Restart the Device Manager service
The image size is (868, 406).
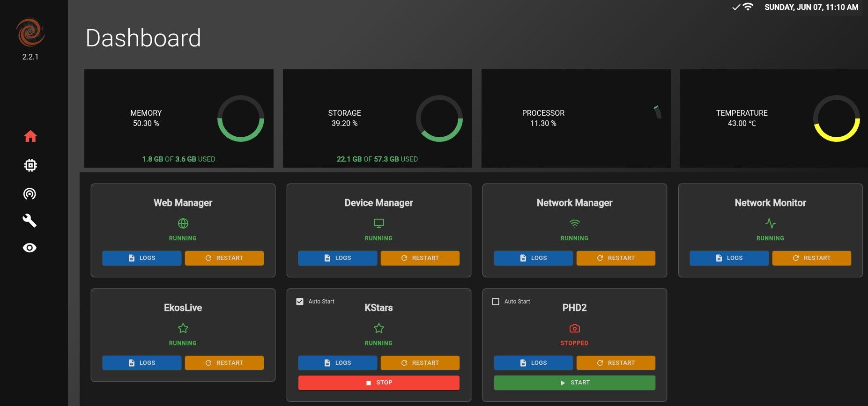(420, 258)
